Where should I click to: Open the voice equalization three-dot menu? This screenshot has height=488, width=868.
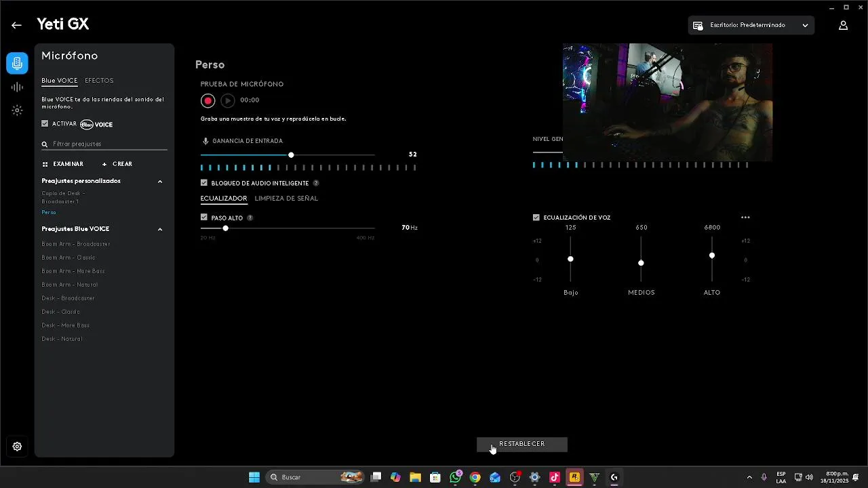coord(745,218)
